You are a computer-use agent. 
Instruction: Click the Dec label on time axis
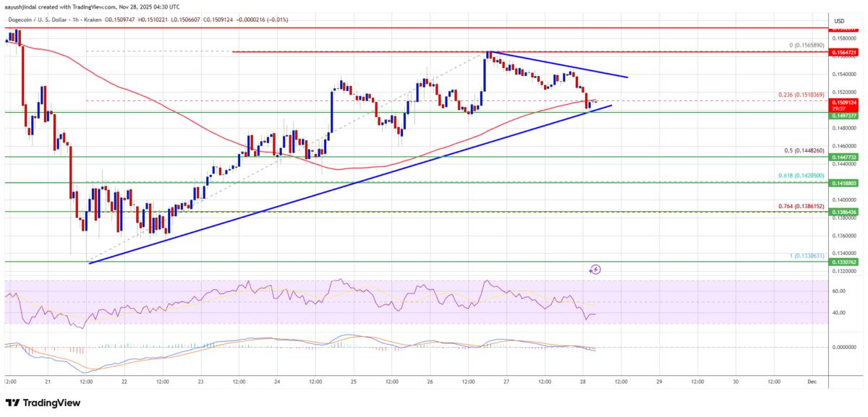813,381
